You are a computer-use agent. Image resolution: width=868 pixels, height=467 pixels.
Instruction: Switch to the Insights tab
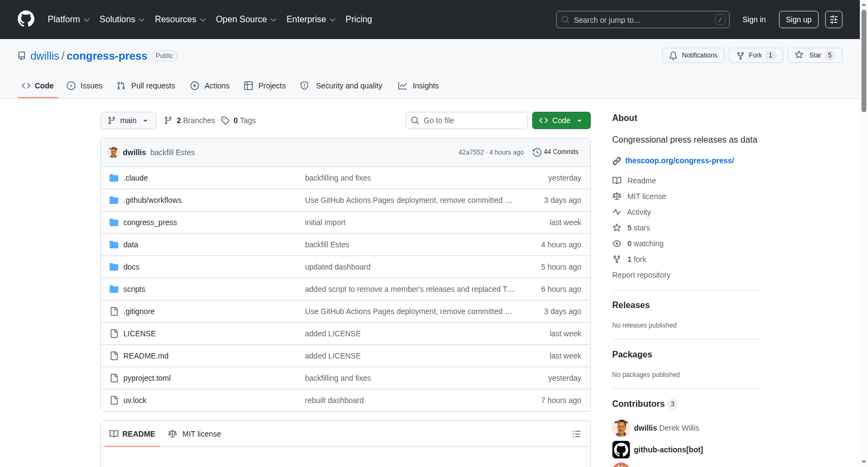click(x=418, y=86)
